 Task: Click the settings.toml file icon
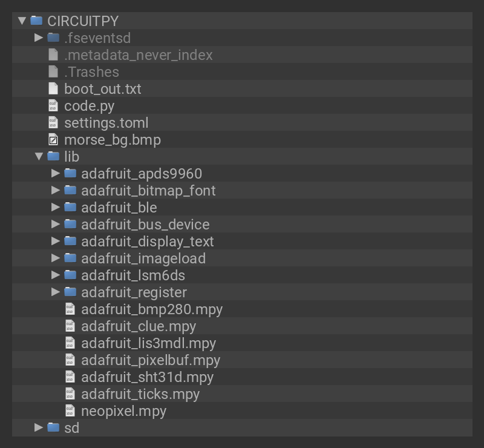(x=53, y=123)
